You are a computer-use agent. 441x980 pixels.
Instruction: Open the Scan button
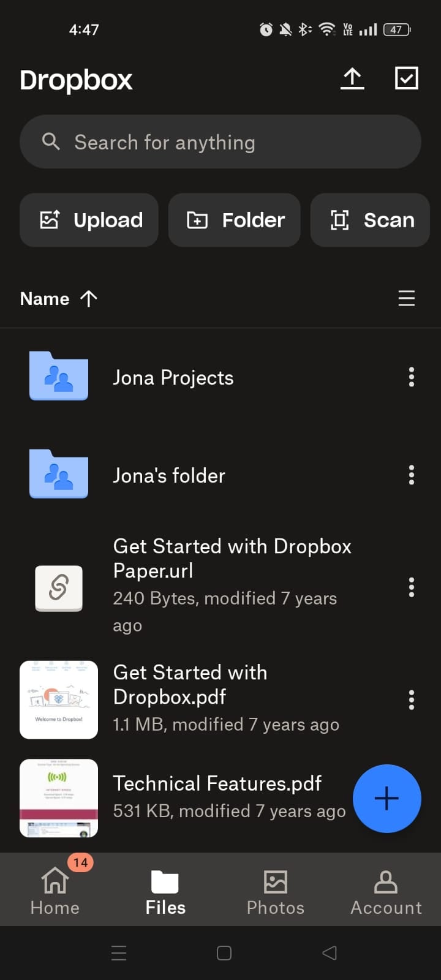tap(370, 220)
